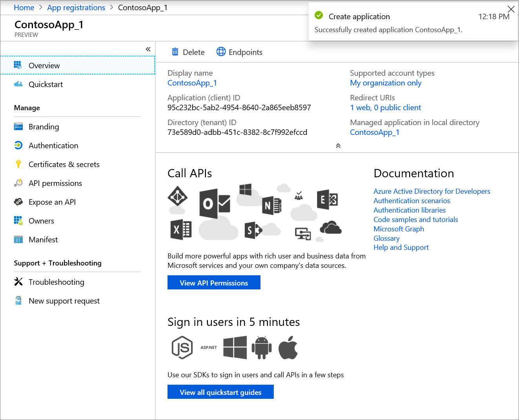The height and width of the screenshot is (420, 519).
Task: Collapse the sidebar with double chevron
Action: pyautogui.click(x=148, y=49)
